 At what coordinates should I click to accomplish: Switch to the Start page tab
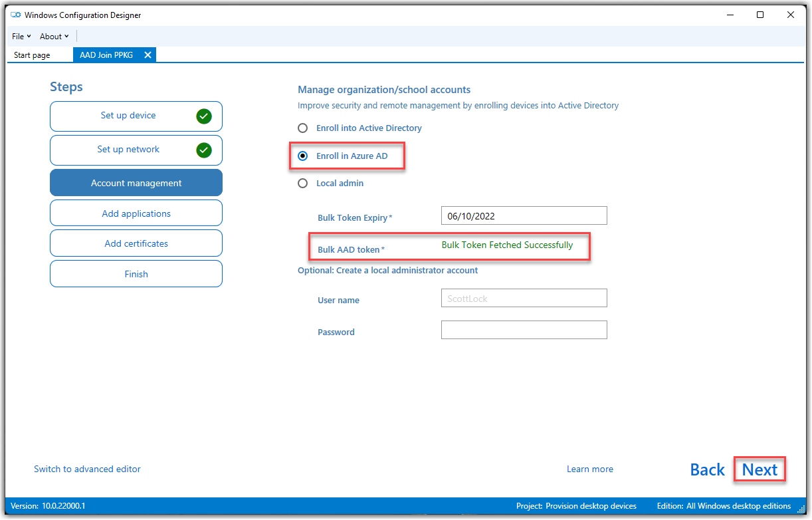pos(32,55)
